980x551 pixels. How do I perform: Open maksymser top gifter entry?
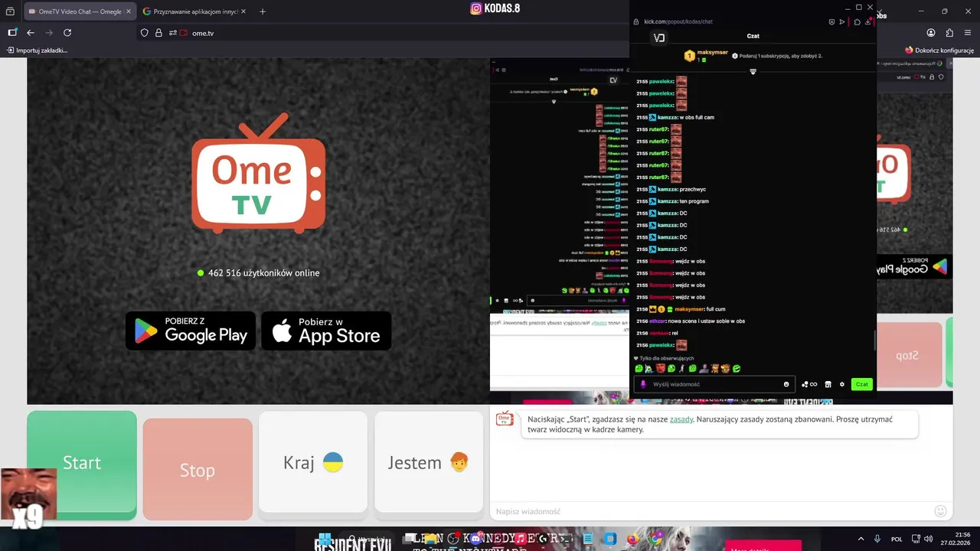706,55
